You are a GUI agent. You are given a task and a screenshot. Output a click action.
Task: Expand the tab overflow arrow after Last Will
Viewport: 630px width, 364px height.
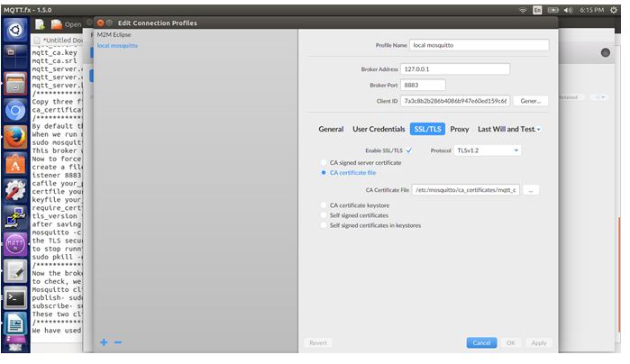point(539,130)
